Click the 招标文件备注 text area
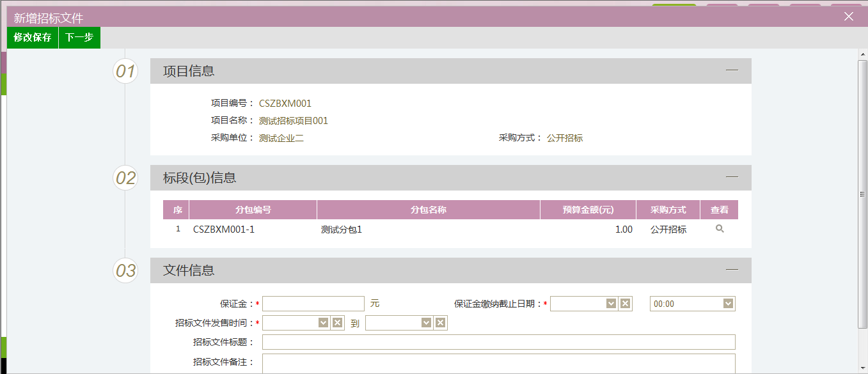 click(498, 363)
